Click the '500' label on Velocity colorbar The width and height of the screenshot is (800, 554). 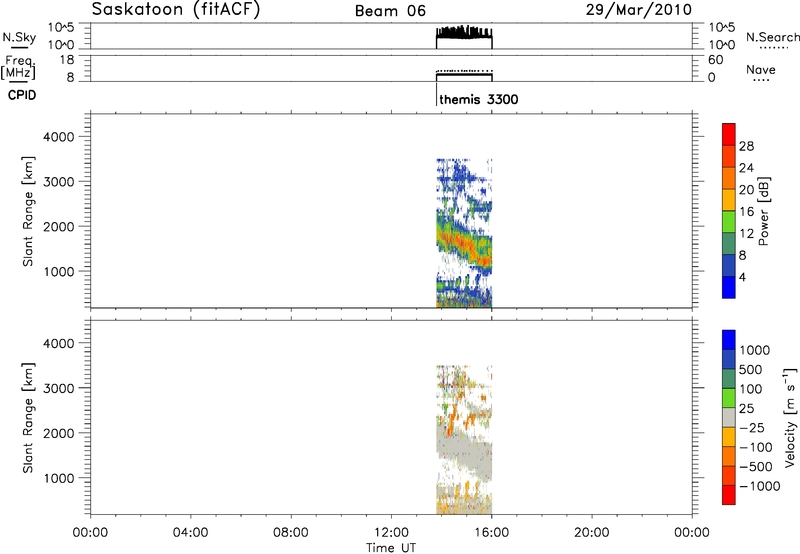751,369
